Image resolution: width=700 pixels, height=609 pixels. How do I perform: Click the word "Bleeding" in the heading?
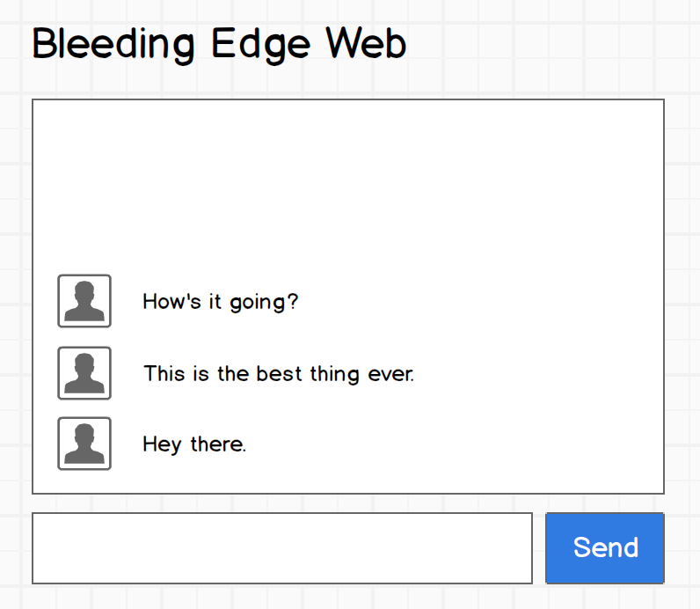[113, 45]
